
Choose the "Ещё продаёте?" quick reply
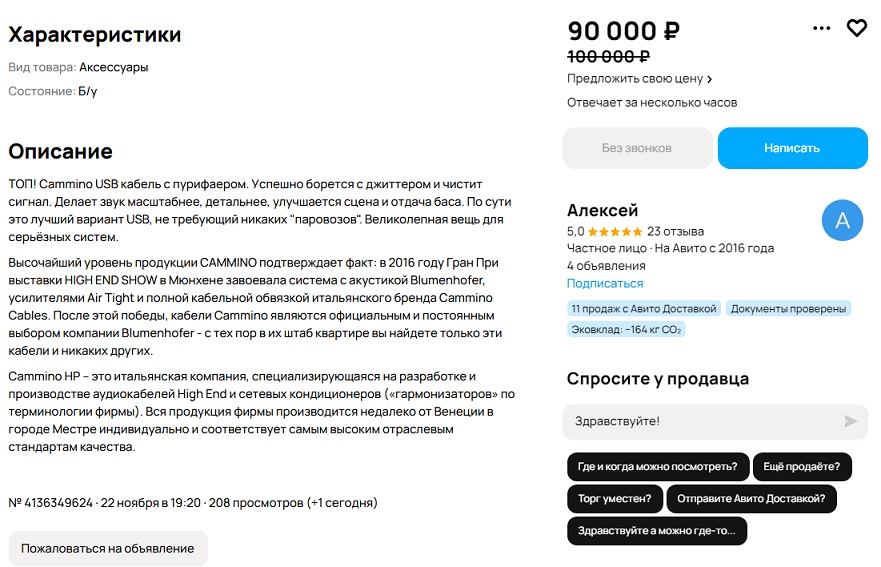pos(802,466)
